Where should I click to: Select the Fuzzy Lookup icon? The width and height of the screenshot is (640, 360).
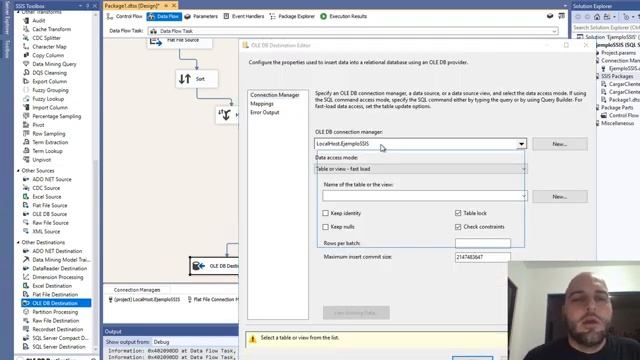pos(26,99)
